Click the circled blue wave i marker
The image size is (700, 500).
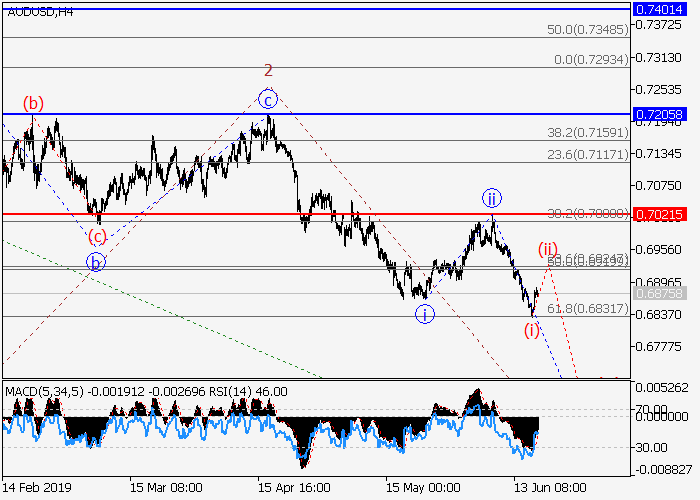[x=426, y=314]
